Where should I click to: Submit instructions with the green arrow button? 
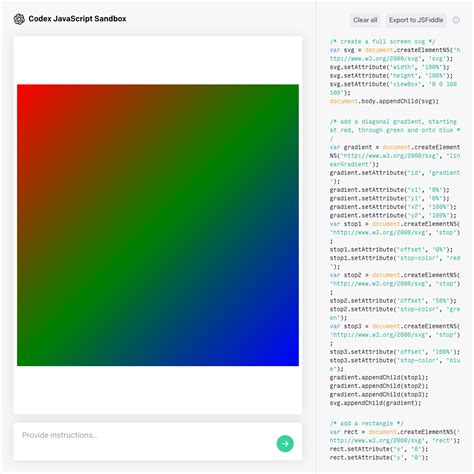[x=285, y=443]
